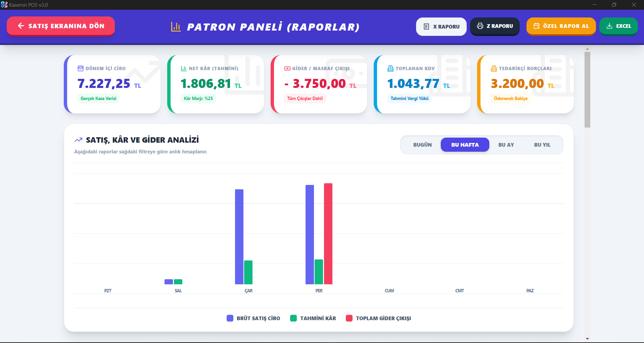Select the Bu Hafta filter

(x=465, y=145)
